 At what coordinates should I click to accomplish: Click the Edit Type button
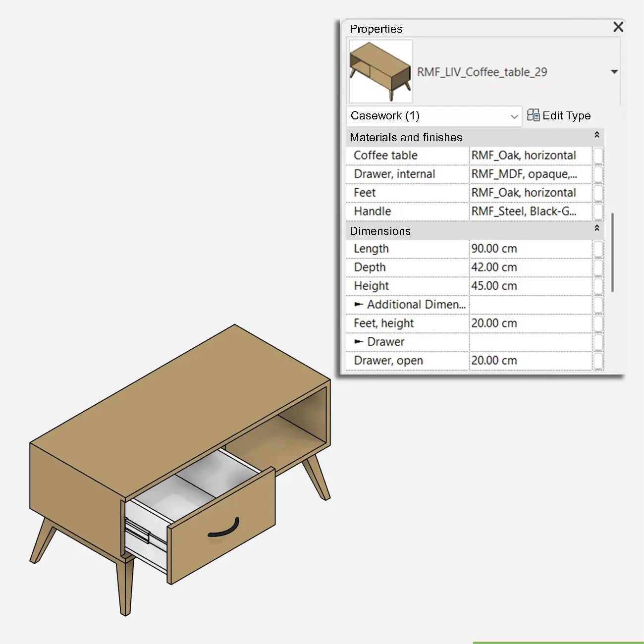(x=567, y=115)
